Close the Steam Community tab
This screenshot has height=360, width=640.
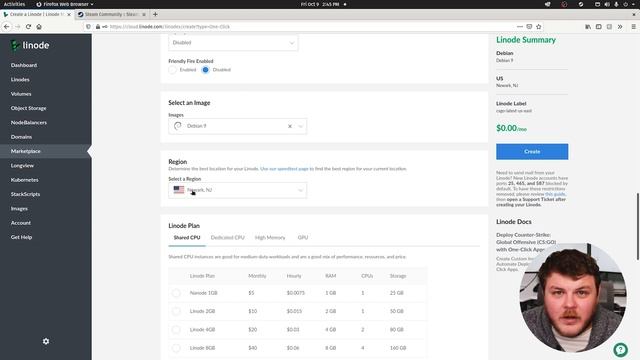(x=144, y=14)
